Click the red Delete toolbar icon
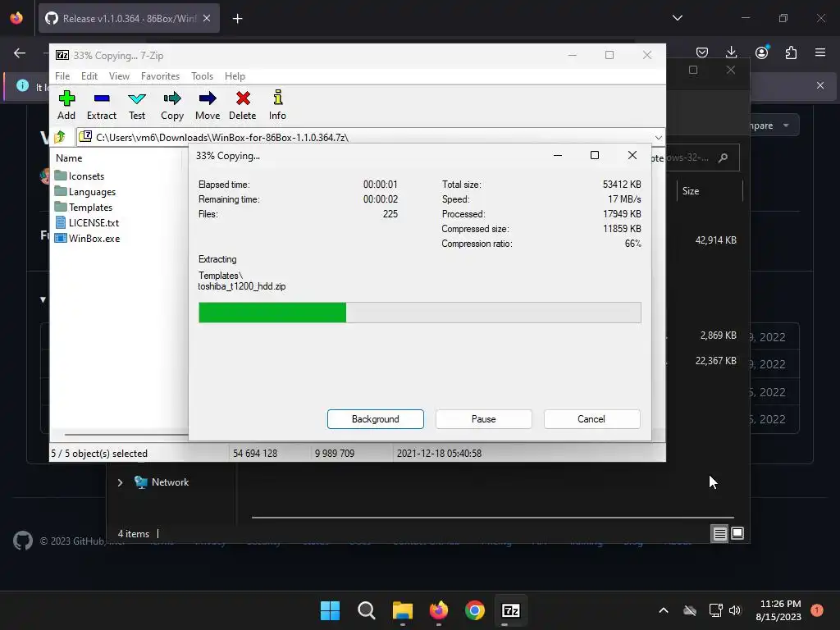The width and height of the screenshot is (840, 630). tap(243, 105)
